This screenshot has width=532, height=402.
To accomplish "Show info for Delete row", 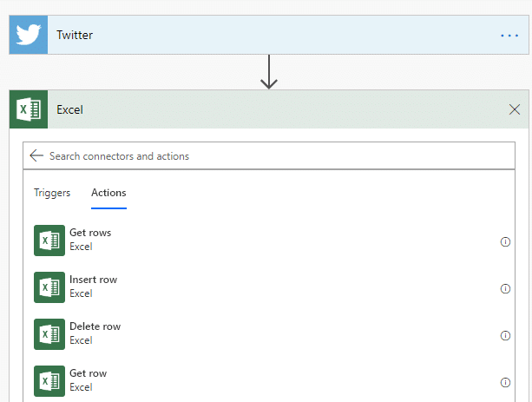I will point(505,335).
